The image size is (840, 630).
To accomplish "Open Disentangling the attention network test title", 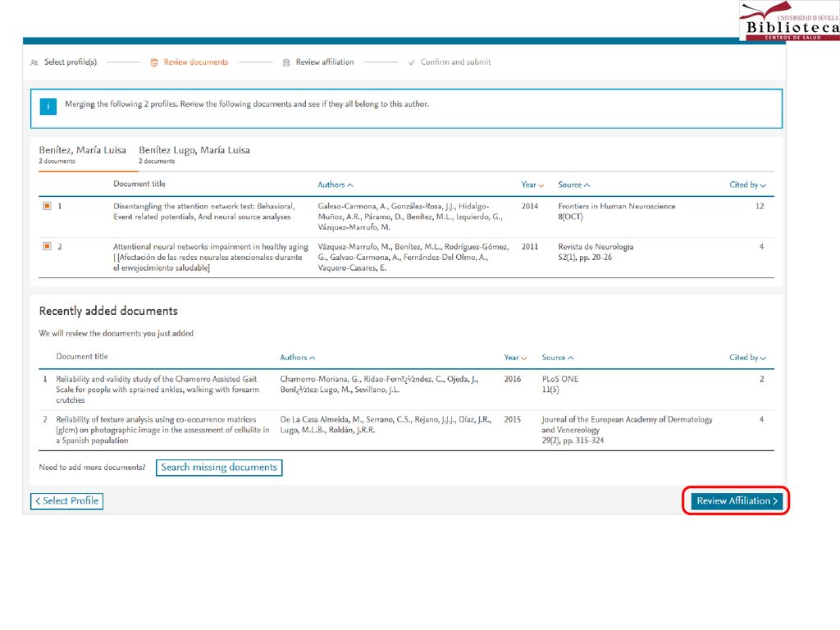I will [x=203, y=212].
